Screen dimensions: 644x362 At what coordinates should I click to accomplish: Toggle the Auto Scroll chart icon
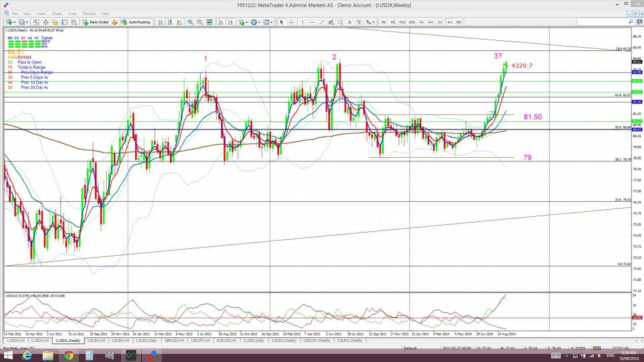pos(221,22)
